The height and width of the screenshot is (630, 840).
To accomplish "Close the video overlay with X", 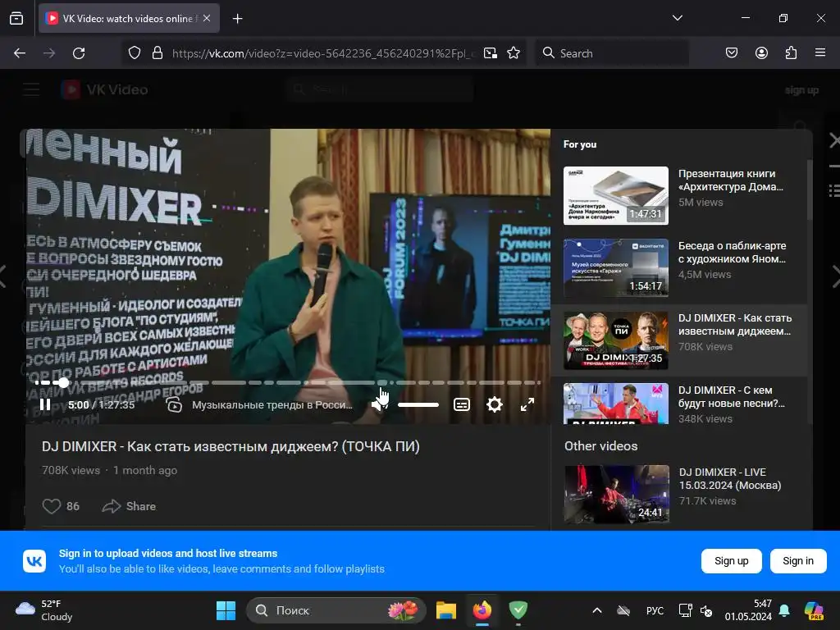I will (x=834, y=140).
